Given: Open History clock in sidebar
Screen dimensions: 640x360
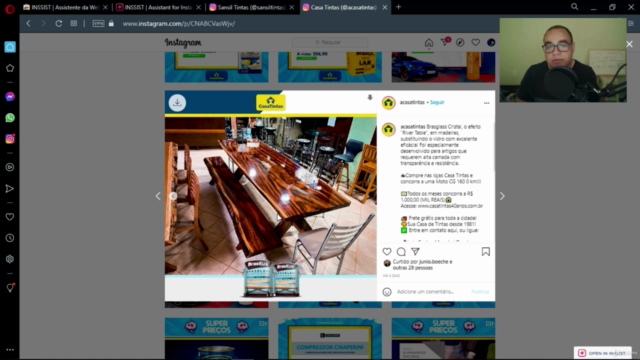Looking at the screenshot, I should click(x=10, y=238).
